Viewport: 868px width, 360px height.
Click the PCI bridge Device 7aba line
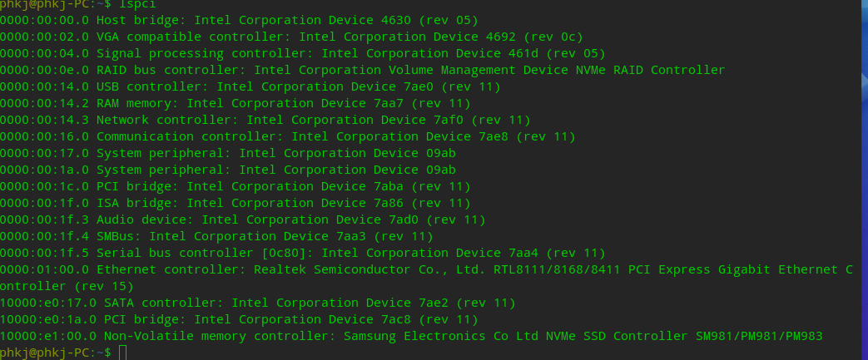[x=236, y=186]
